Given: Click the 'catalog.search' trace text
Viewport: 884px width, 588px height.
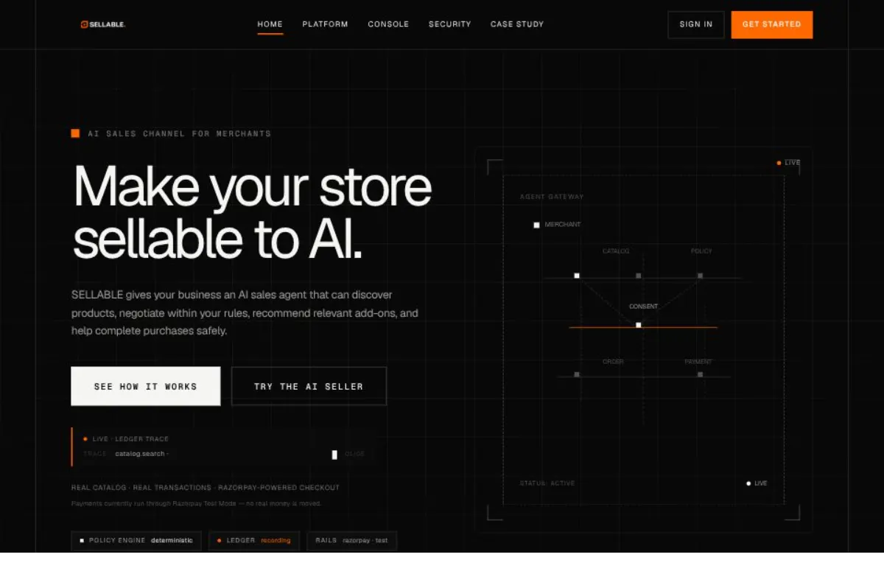Looking at the screenshot, I should 142,454.
